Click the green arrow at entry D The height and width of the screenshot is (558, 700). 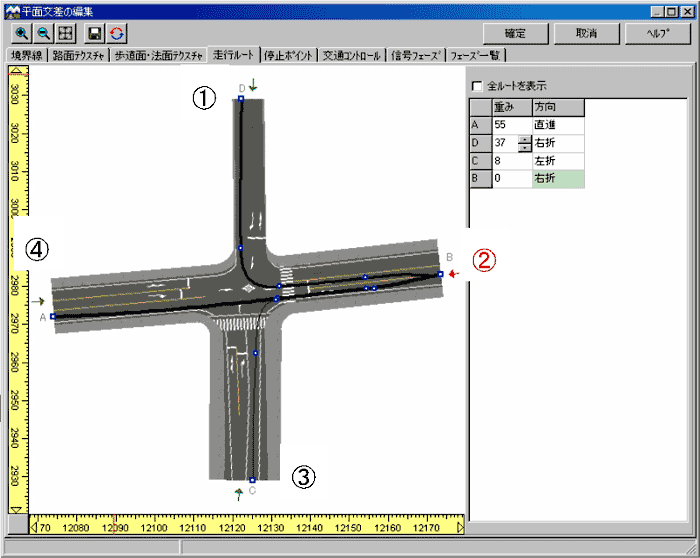point(253,87)
